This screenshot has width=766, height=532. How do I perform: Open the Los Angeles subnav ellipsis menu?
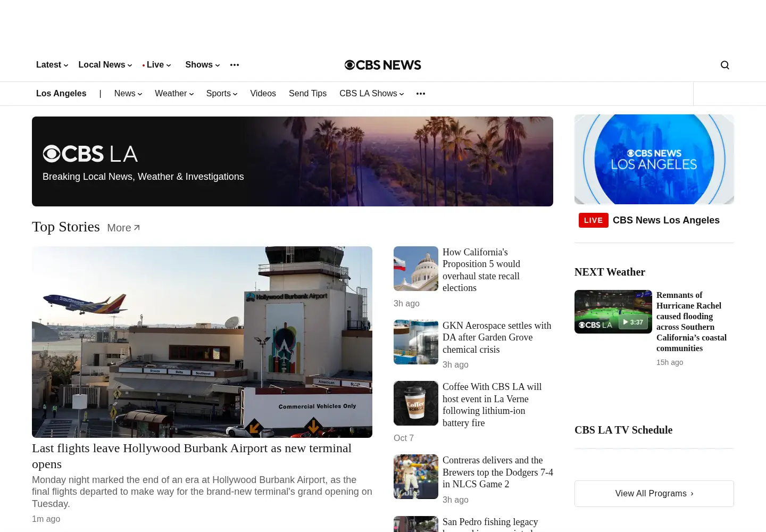click(421, 94)
